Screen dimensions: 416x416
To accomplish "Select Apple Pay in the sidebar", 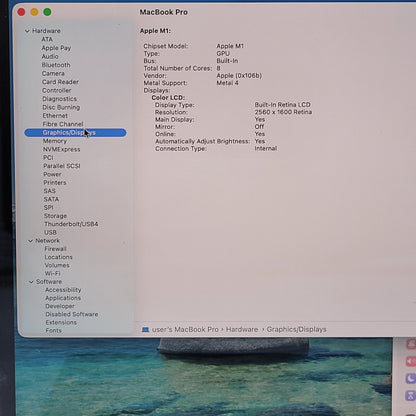I will click(56, 48).
